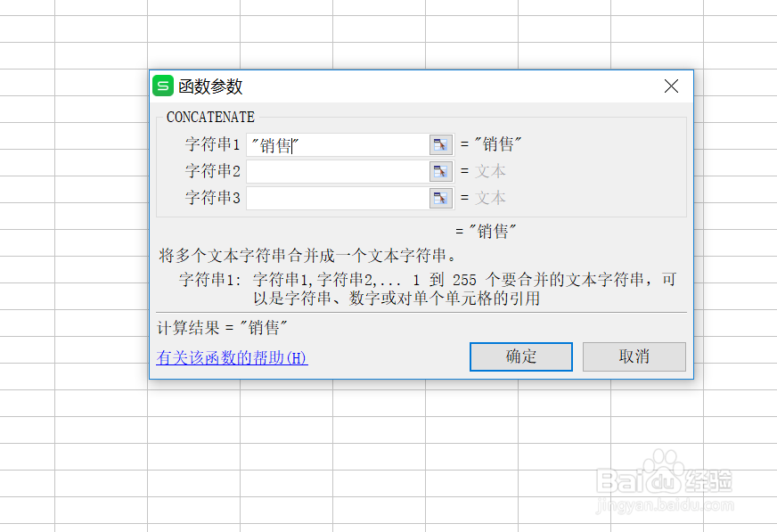Close the 函数参数 dialog

point(671,86)
